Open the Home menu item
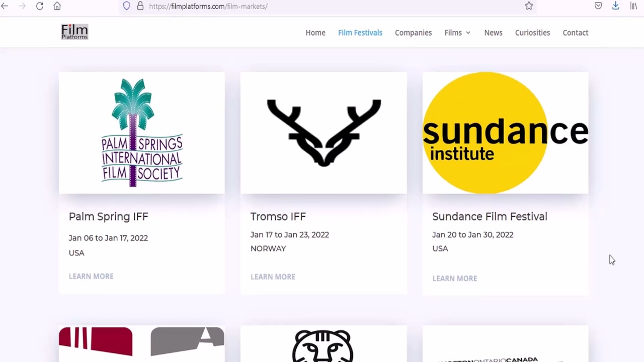This screenshot has width=644, height=362. tap(315, 33)
